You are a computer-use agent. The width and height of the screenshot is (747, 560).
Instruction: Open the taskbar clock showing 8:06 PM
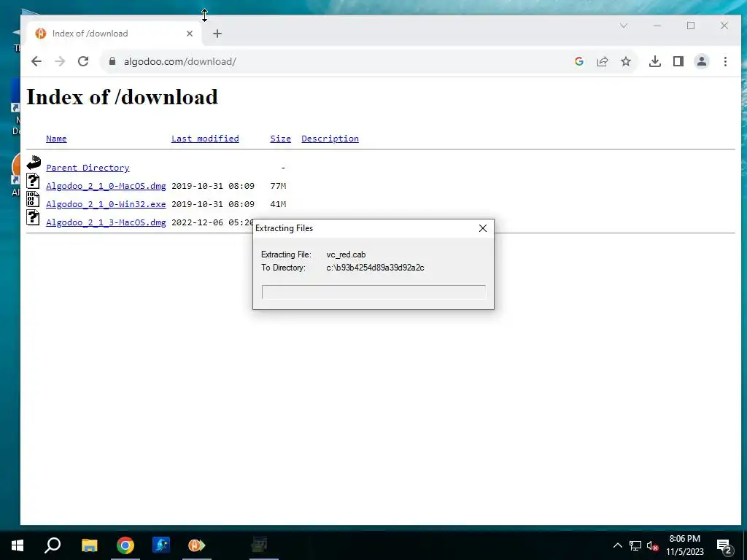click(684, 545)
